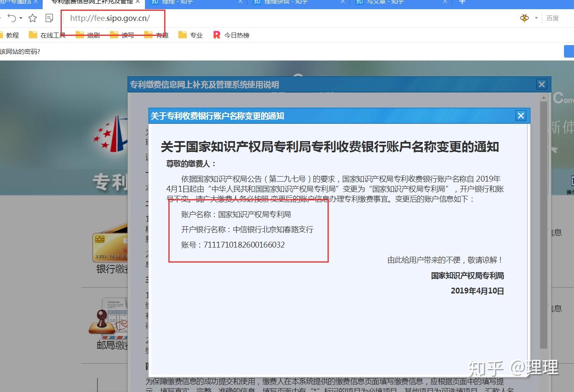This screenshot has width=574, height=392.
Task: Open the 读写 bookmark folder
Action: click(122, 35)
